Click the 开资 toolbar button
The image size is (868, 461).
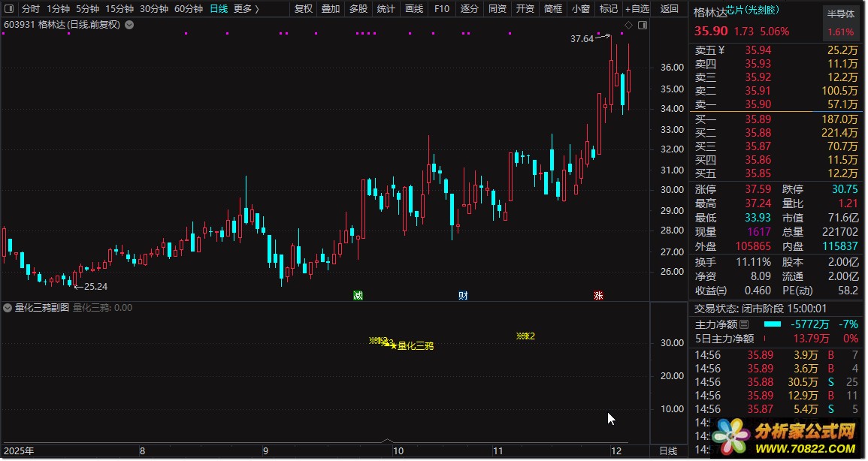(525, 9)
